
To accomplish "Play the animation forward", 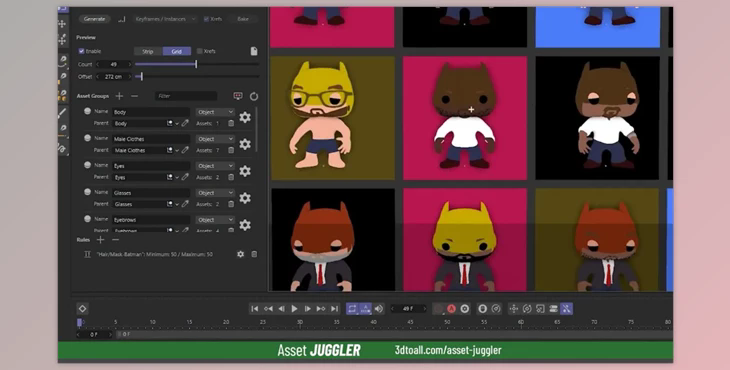I will click(x=294, y=309).
